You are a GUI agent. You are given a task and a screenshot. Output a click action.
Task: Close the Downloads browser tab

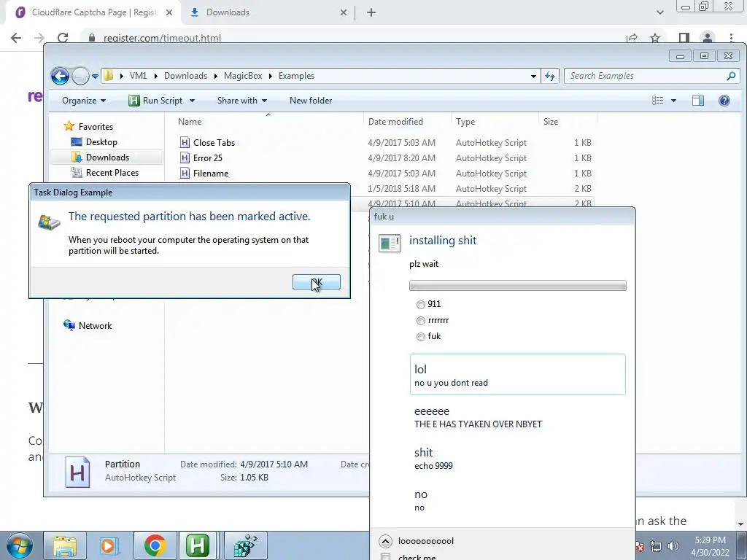point(344,13)
